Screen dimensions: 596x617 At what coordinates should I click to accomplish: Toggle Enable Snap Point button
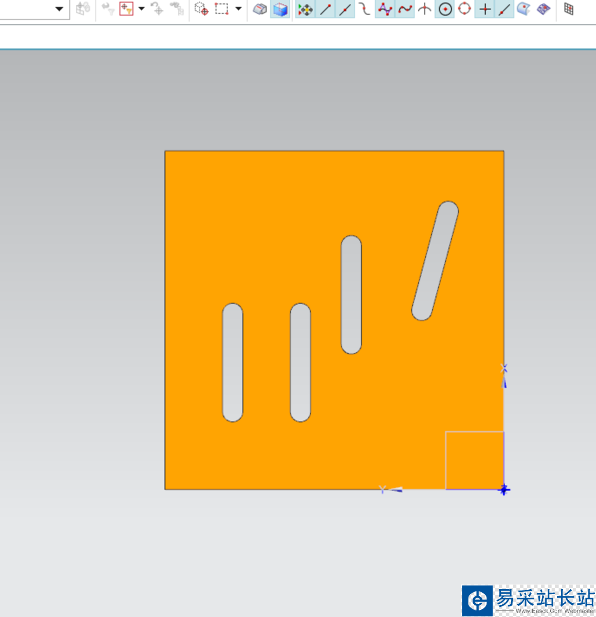tap(305, 9)
